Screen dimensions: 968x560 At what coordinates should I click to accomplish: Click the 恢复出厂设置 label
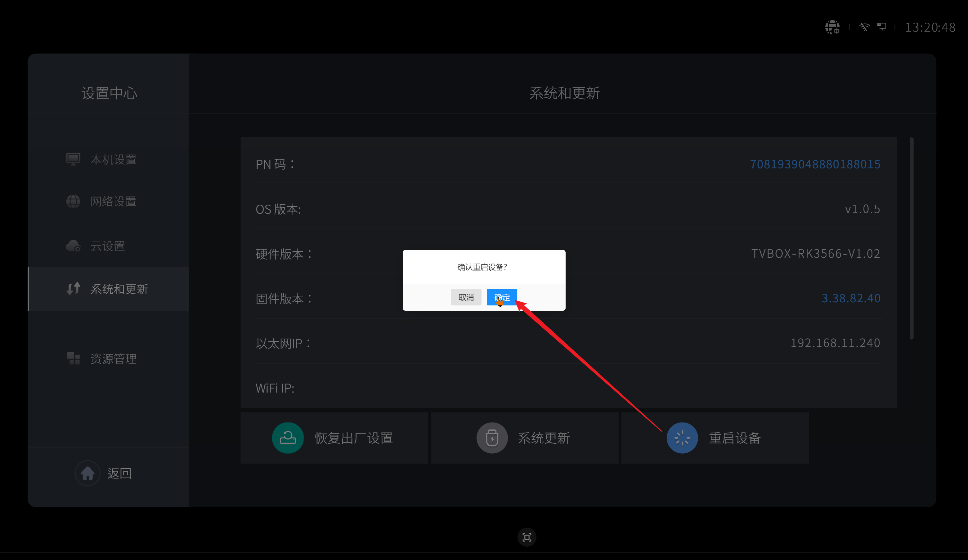(x=354, y=438)
